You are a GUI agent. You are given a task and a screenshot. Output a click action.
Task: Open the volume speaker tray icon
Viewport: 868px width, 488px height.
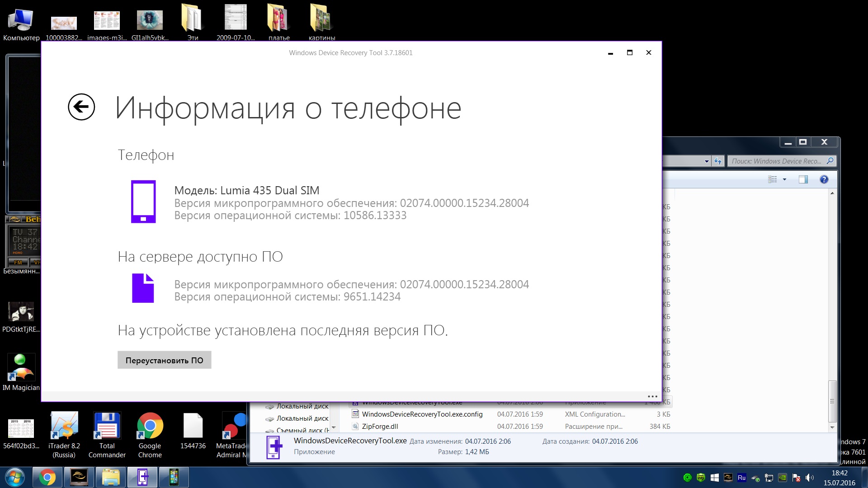click(x=810, y=478)
